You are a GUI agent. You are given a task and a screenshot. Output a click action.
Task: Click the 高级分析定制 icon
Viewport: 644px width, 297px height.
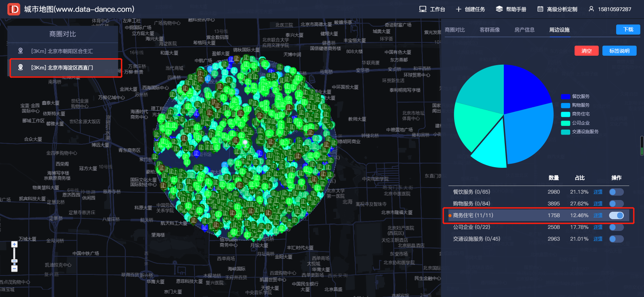(x=540, y=9)
